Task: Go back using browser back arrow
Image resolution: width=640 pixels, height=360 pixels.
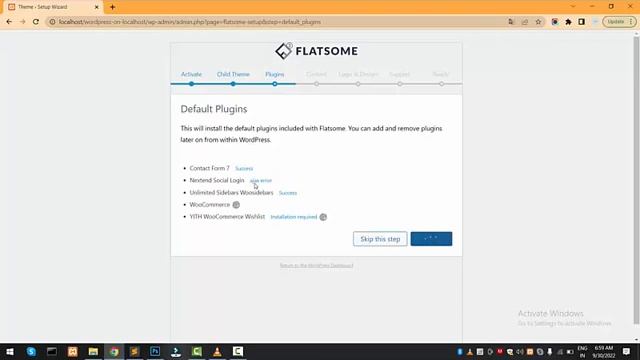Action: (x=9, y=22)
